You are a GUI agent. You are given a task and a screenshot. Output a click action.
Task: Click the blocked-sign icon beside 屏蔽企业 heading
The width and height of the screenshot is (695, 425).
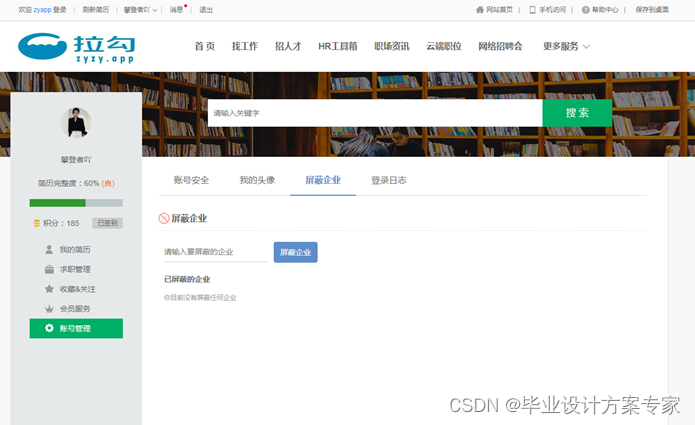coord(164,218)
